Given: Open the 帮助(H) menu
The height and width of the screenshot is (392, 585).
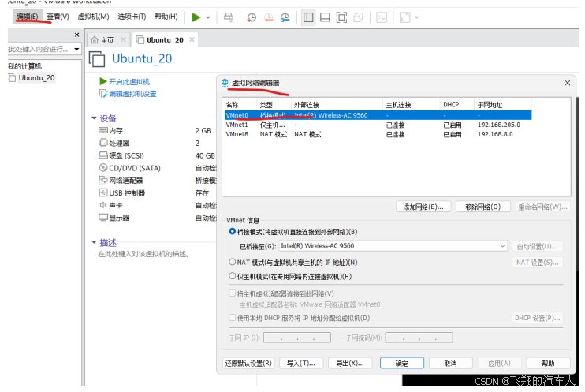Looking at the screenshot, I should [x=166, y=17].
